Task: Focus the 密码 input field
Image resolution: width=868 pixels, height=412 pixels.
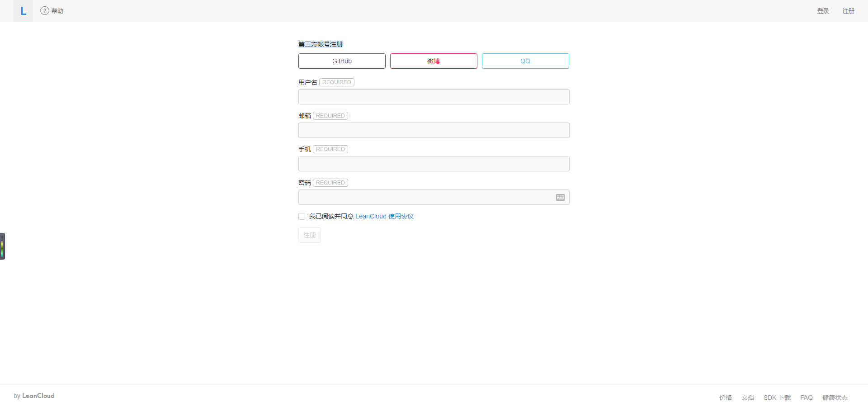Action: [434, 197]
